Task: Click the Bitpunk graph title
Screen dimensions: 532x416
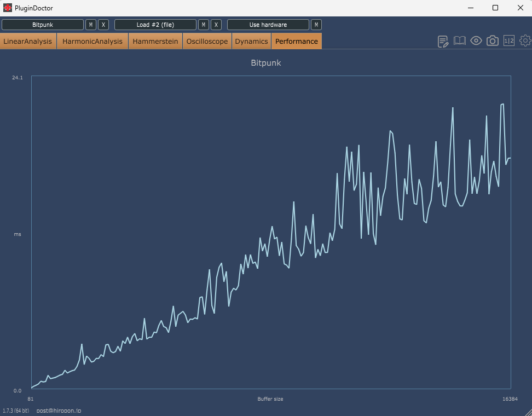Action: [x=266, y=63]
